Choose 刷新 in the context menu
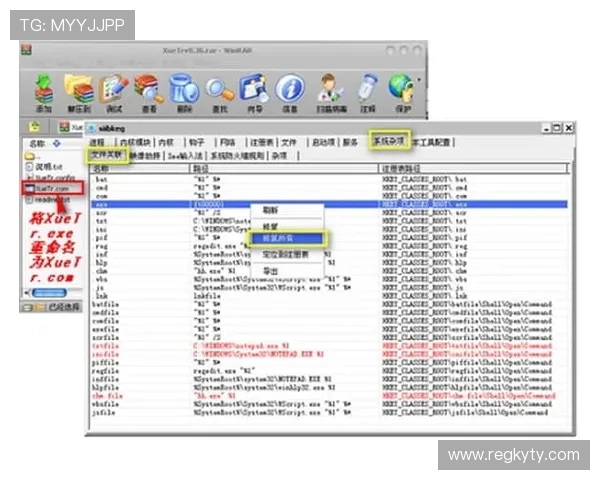Screen dimensions: 600x480 [x=270, y=211]
